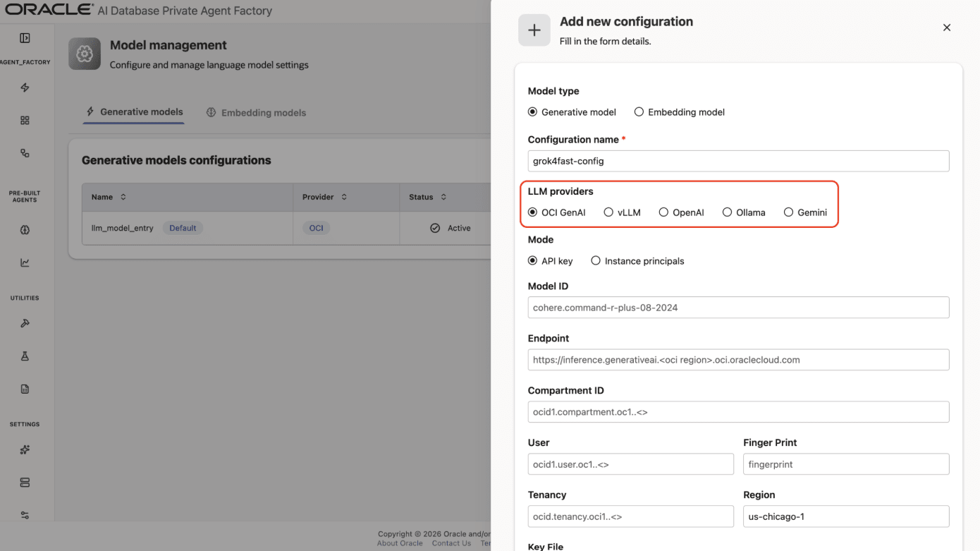Open the lightning bolt item under AGENT_FACTORY
Image resolution: width=980 pixels, height=551 pixels.
(25, 87)
